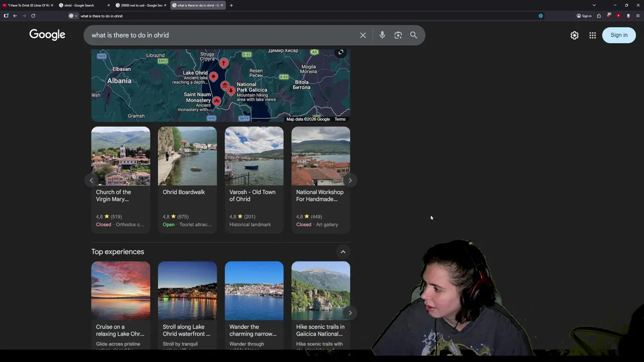Show next places with right carousel arrow
This screenshot has height=362, width=644.
(350, 180)
